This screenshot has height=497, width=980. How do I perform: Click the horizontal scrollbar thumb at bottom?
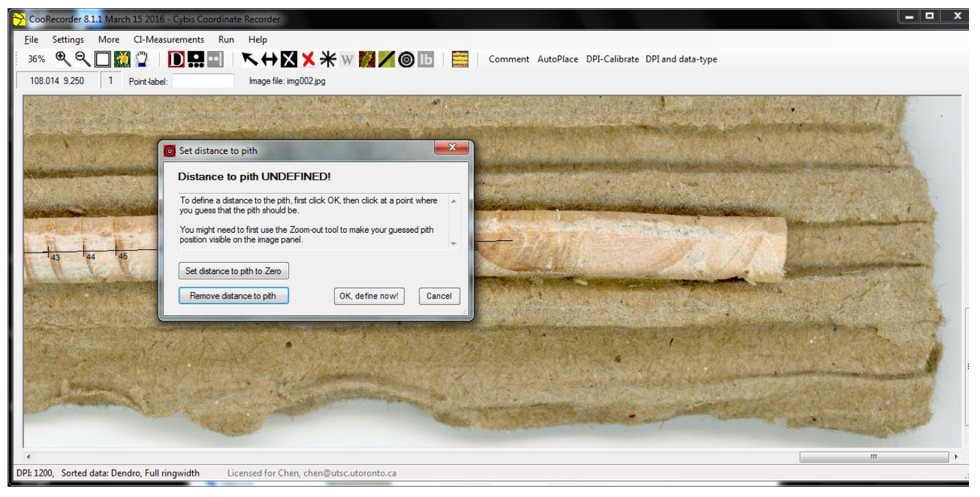[x=873, y=456]
